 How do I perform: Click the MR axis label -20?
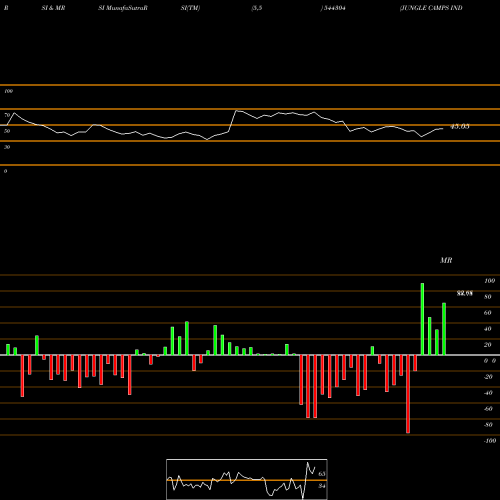pos(488,377)
